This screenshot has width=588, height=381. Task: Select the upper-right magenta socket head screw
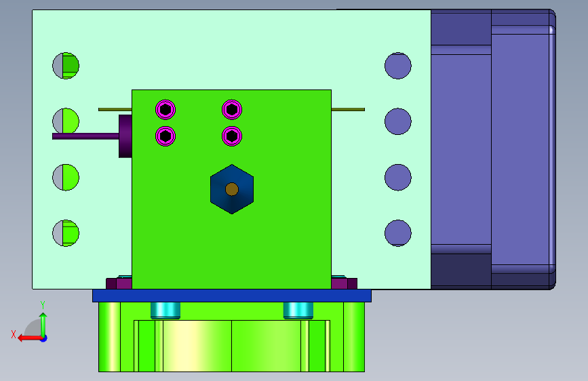pos(232,110)
